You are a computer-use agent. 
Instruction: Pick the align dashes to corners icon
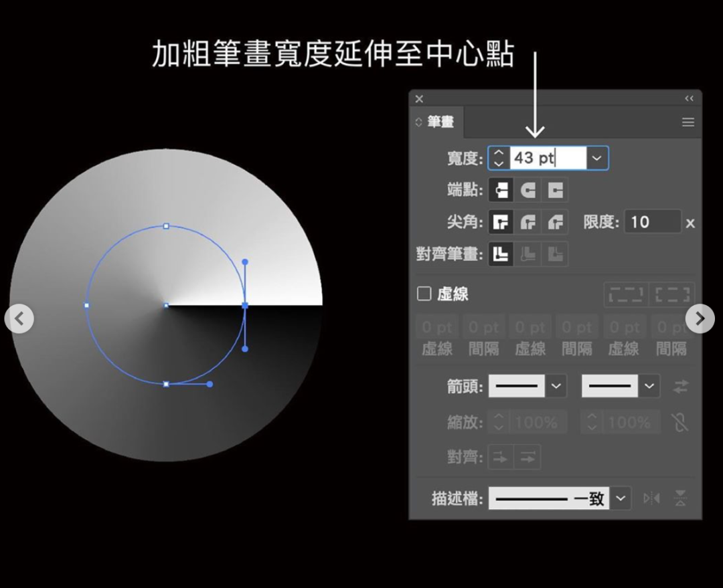click(672, 294)
